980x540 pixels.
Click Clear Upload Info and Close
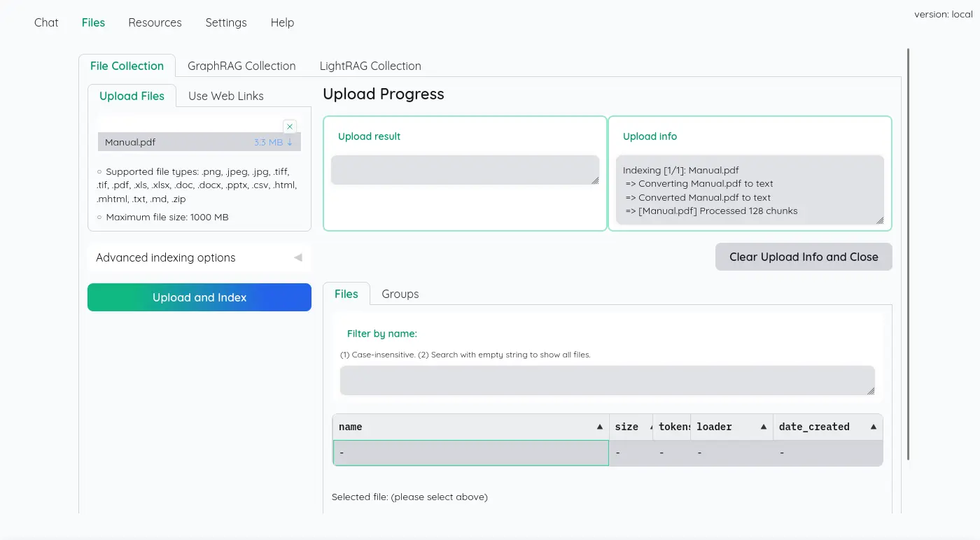click(803, 257)
